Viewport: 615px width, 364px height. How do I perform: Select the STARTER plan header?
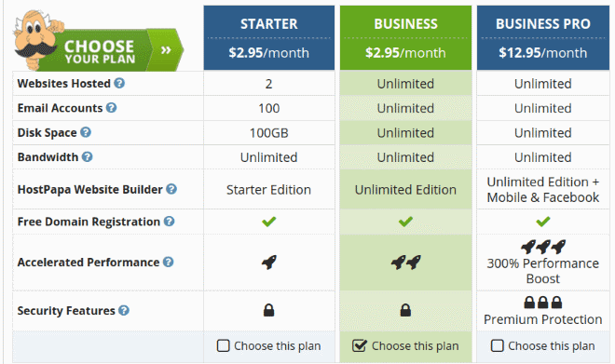point(269,37)
